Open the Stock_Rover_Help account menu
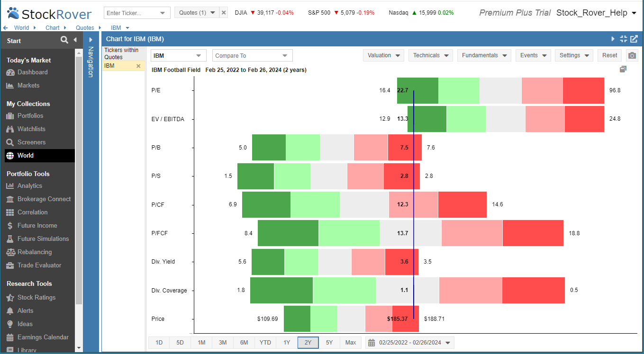Viewport: 644px width, 354px height. (596, 13)
